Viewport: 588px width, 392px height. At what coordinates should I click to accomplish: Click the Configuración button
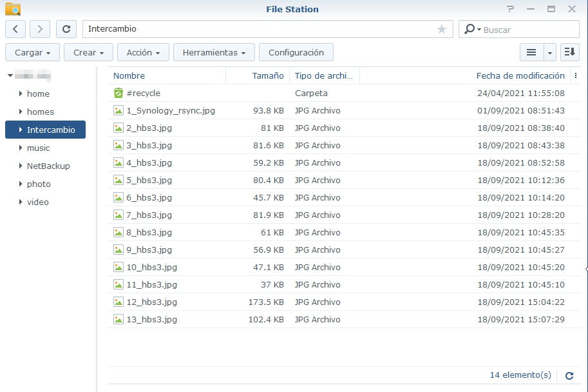(296, 52)
